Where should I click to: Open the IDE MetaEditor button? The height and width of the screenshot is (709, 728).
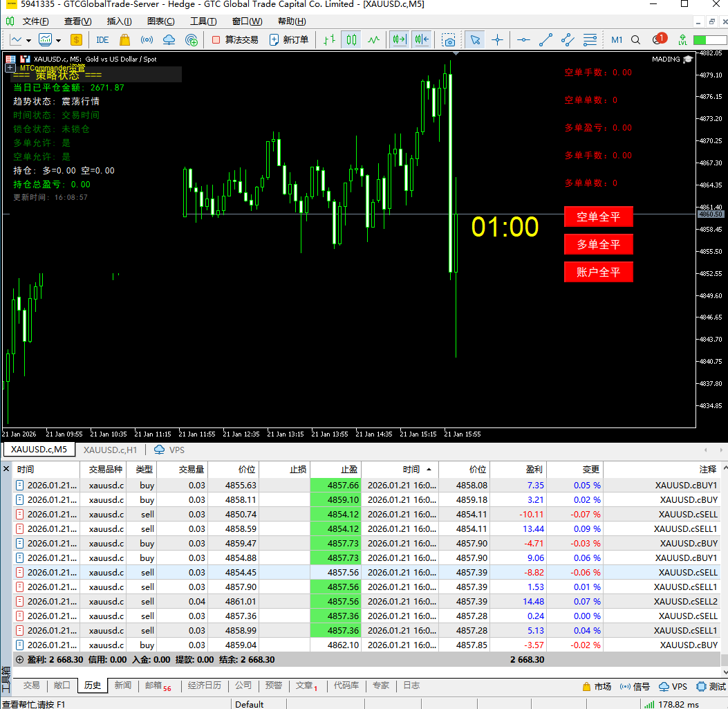click(102, 40)
